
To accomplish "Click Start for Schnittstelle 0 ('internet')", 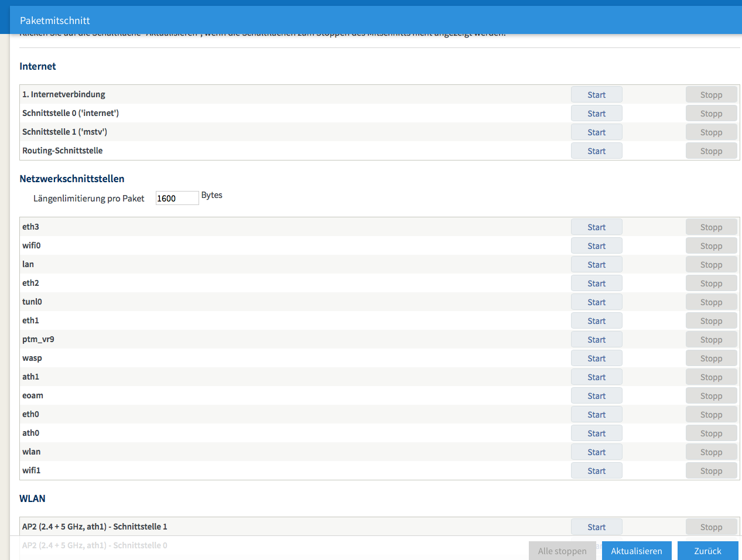I will point(596,114).
